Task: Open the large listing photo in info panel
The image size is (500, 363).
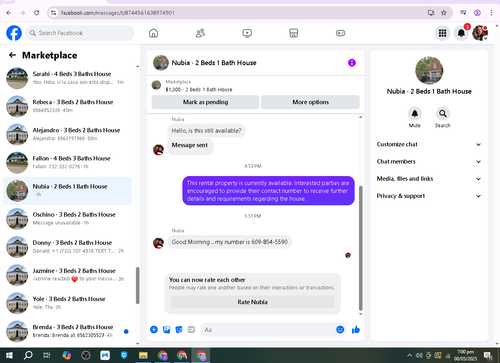Action: pos(429,71)
